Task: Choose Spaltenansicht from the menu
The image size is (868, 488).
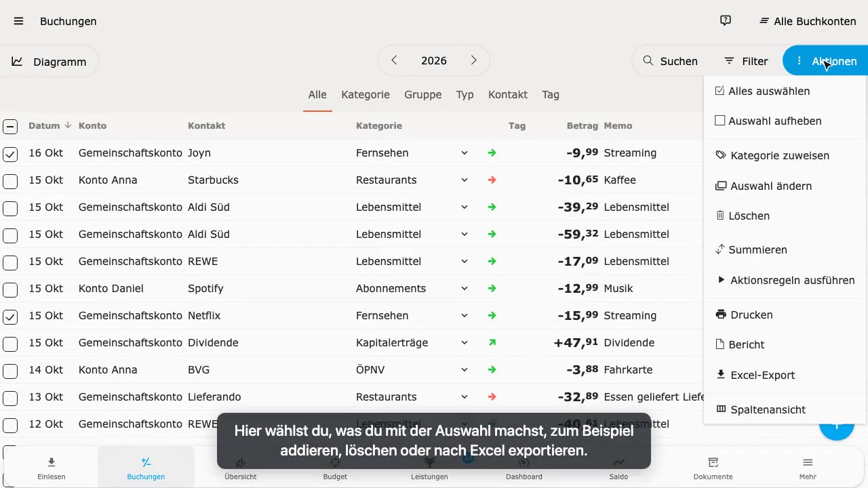Action: (x=786, y=409)
